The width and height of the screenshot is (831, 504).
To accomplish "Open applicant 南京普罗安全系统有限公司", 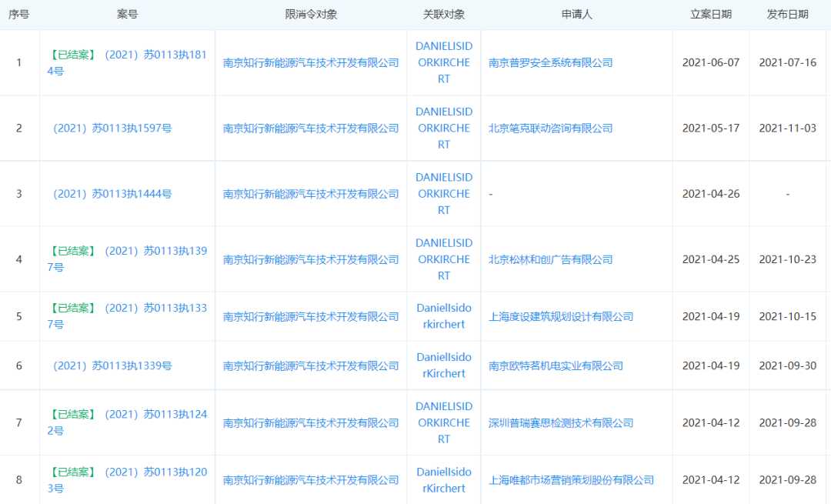I will [551, 62].
